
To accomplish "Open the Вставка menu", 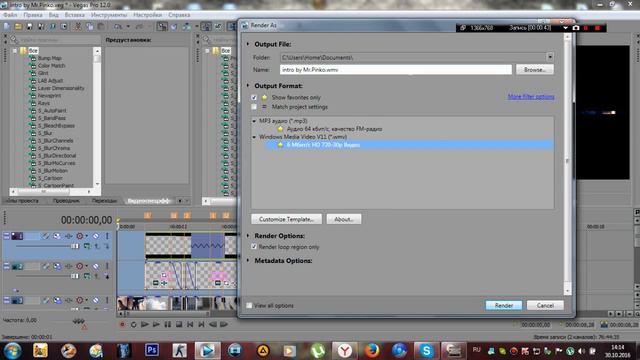I will tap(75, 15).
